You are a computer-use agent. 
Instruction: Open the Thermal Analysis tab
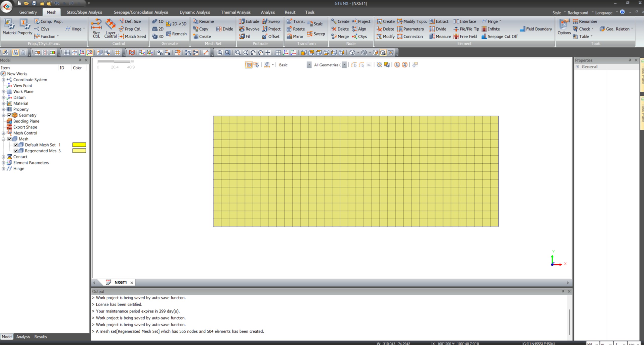(x=235, y=12)
